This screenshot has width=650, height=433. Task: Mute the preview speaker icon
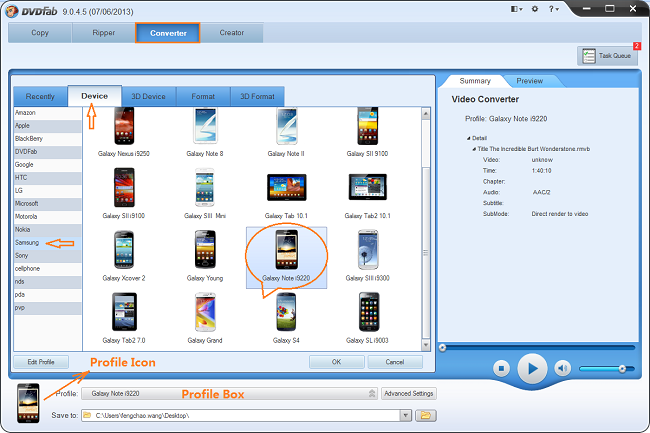[x=563, y=369]
